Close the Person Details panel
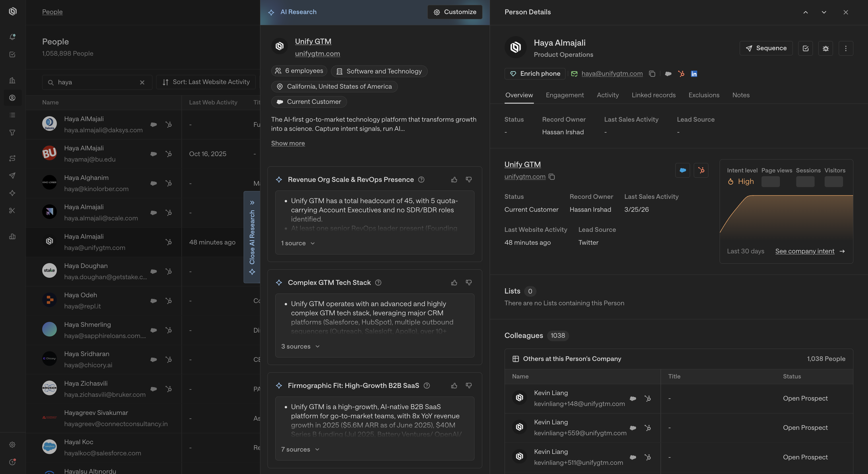Viewport: 868px width, 474px height. pyautogui.click(x=846, y=12)
